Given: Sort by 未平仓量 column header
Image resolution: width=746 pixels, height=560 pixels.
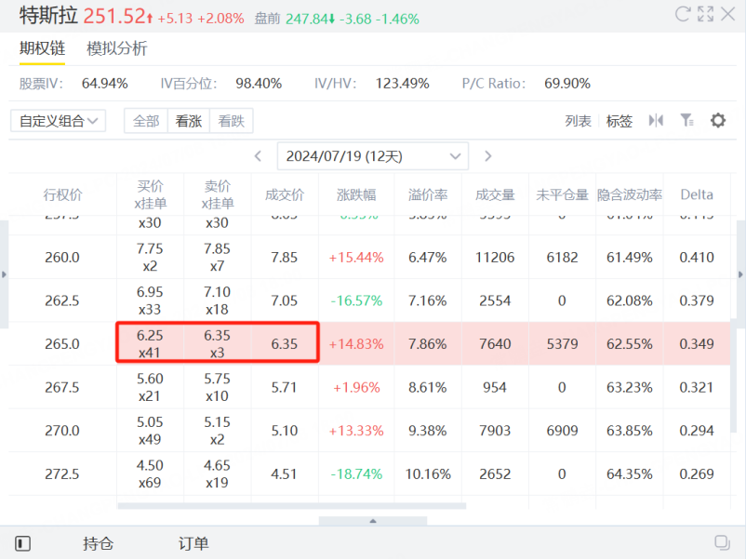Looking at the screenshot, I should point(563,194).
